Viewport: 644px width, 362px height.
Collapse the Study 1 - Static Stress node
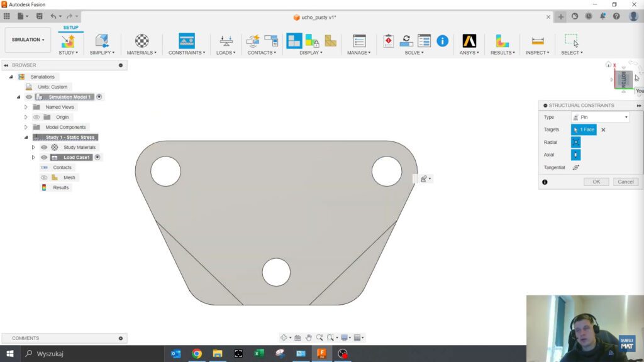click(25, 137)
